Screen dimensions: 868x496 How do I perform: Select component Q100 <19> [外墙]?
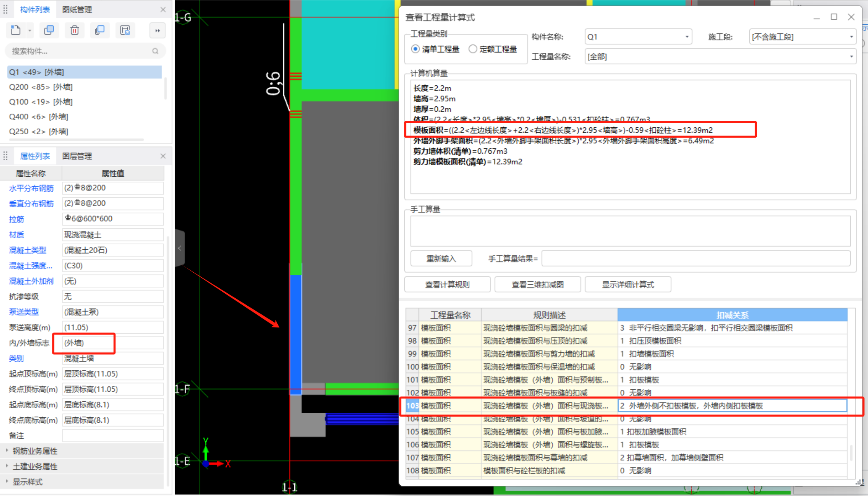(84, 102)
